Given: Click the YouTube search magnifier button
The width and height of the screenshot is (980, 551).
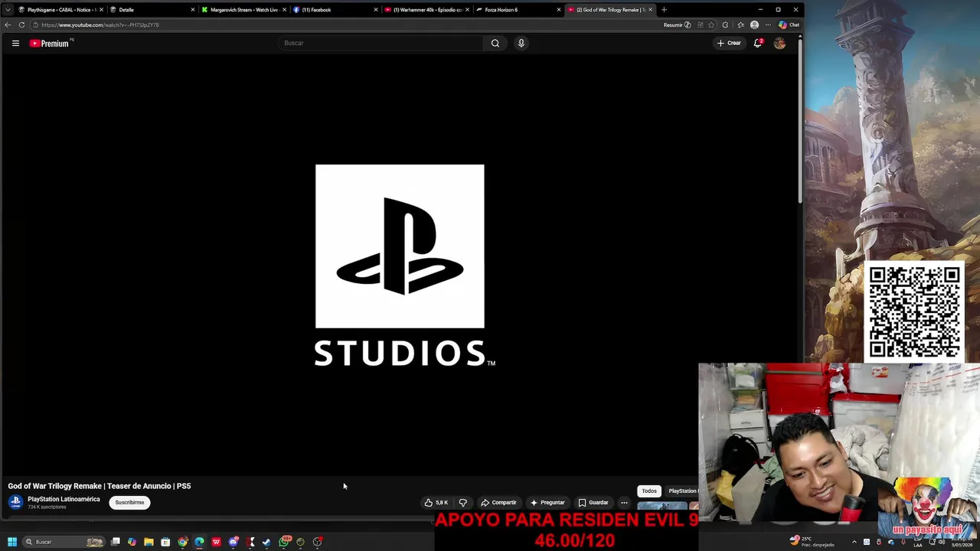Looking at the screenshot, I should coord(495,43).
